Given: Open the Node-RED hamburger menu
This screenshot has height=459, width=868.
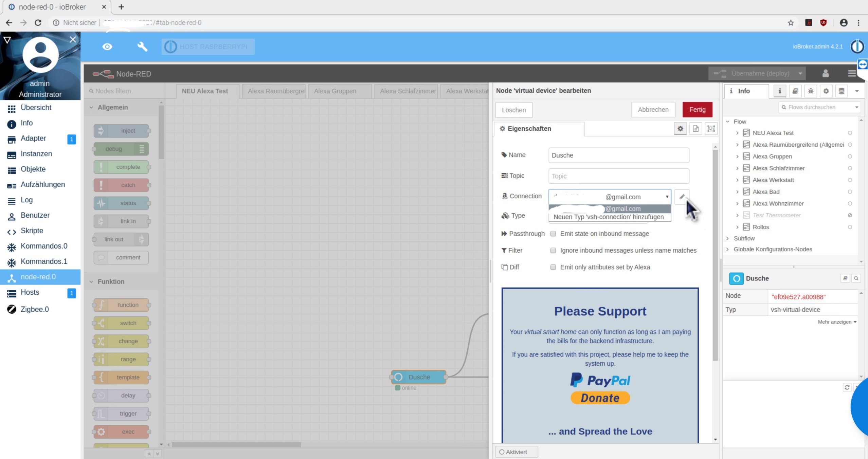Looking at the screenshot, I should coord(851,73).
